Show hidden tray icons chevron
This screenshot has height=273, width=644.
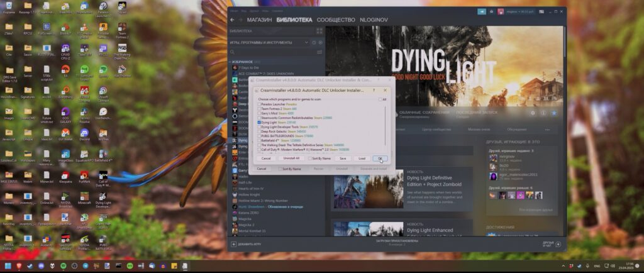[563, 266]
